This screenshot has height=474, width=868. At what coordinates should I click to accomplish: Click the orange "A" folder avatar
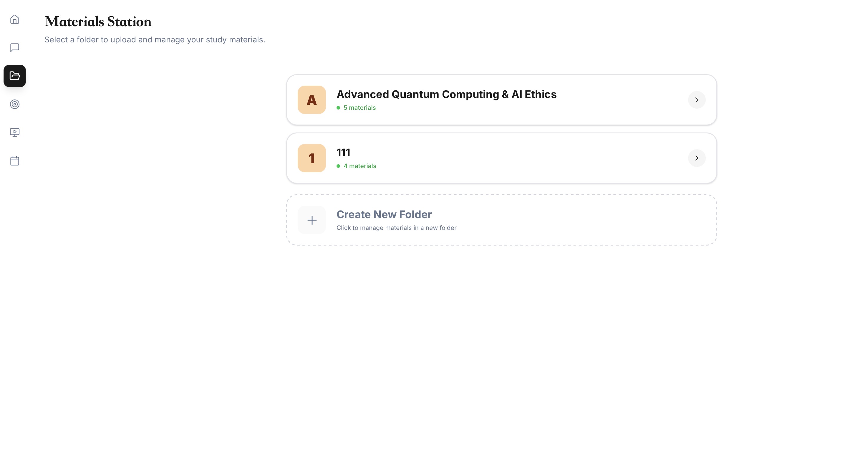[311, 100]
